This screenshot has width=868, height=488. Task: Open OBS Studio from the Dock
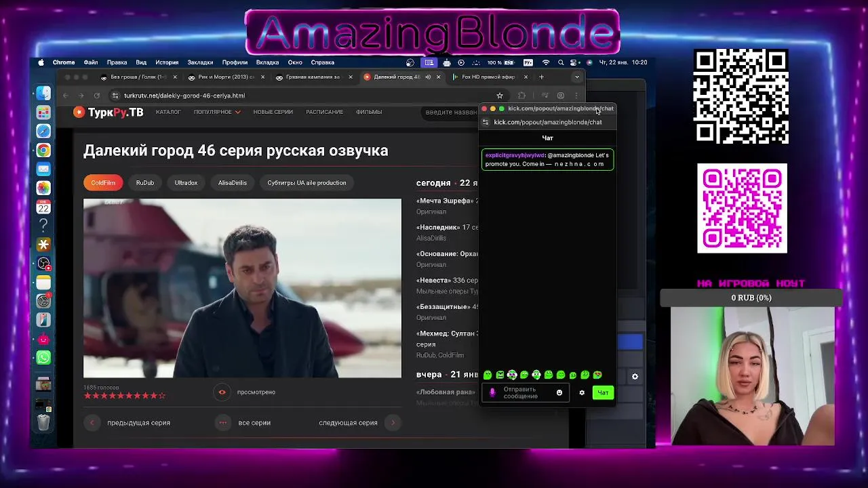coord(43,263)
